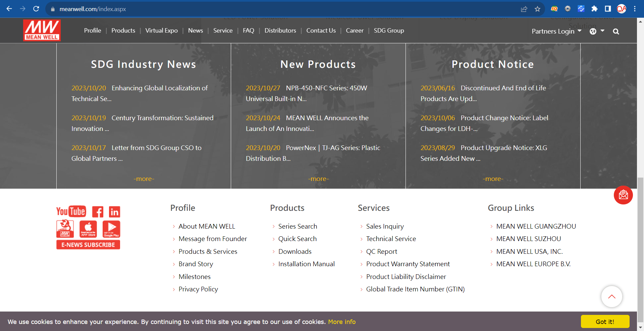The height and width of the screenshot is (331, 644).
Task: Open QC Report footer link
Action: click(x=381, y=251)
